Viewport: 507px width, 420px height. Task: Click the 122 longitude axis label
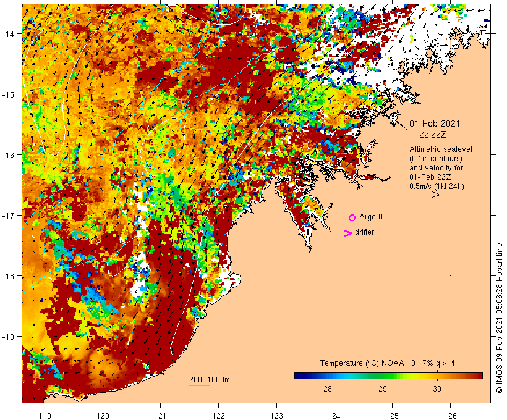point(219,416)
